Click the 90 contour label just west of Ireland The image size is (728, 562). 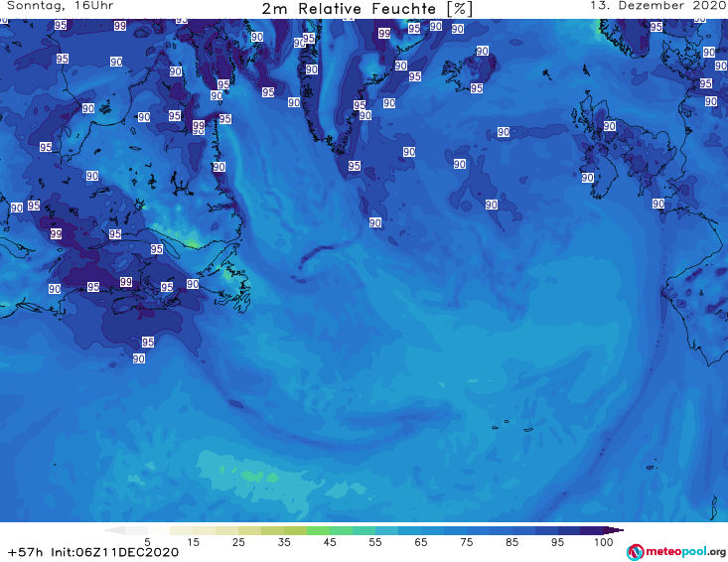click(587, 178)
